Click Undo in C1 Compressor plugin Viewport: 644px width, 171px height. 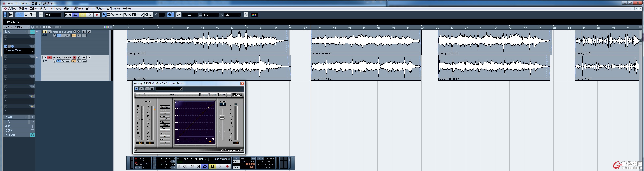point(140,95)
